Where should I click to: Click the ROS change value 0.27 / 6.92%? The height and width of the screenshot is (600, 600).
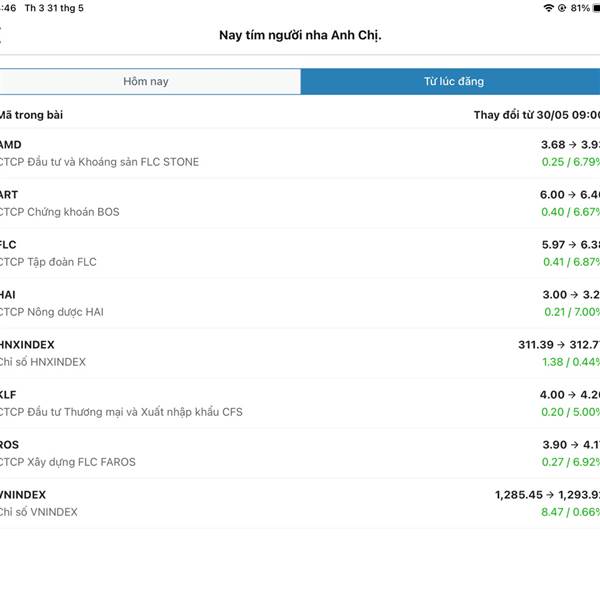(x=571, y=462)
